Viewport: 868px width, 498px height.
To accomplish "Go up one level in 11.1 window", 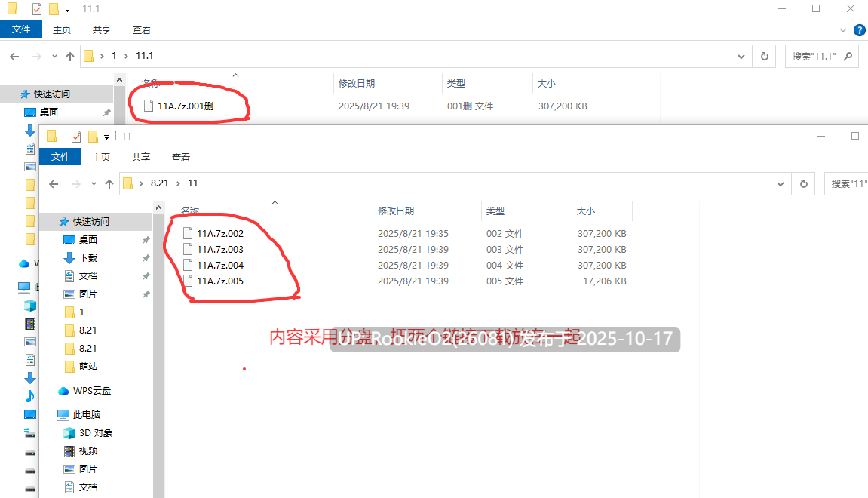I will 69,56.
